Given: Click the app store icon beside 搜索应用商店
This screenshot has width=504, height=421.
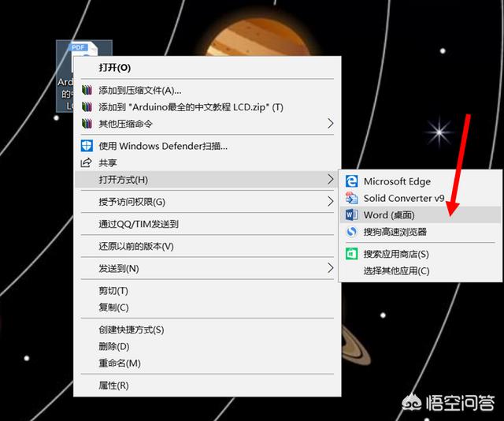Looking at the screenshot, I should [x=351, y=254].
